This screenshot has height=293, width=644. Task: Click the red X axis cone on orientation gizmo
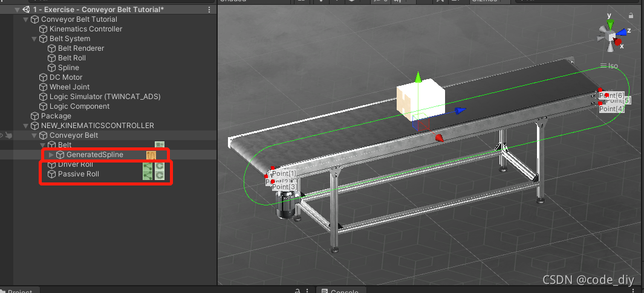point(618,42)
